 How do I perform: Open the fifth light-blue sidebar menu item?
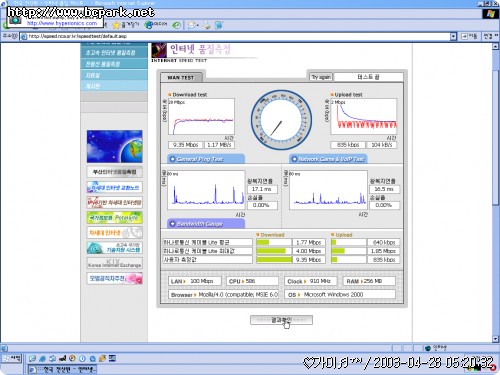point(114,86)
